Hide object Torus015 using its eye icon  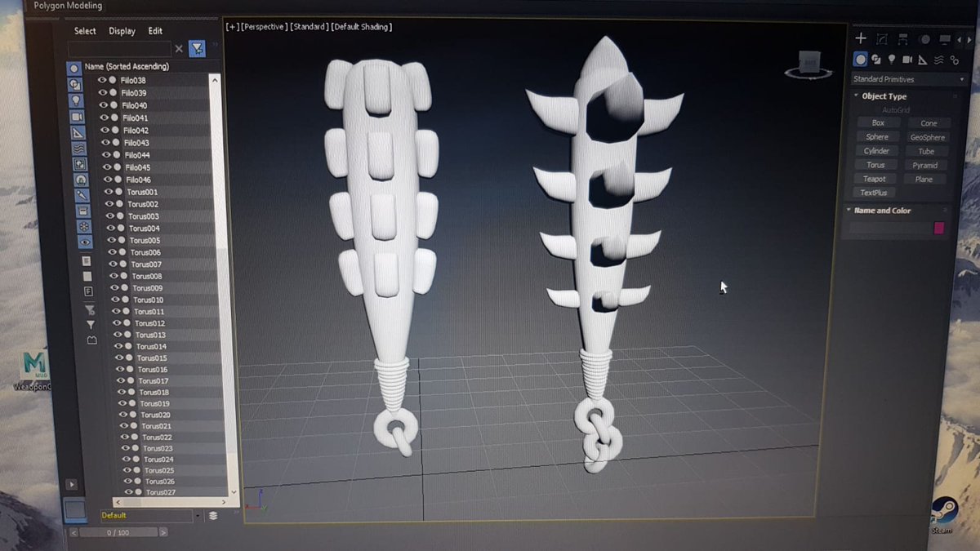point(118,358)
